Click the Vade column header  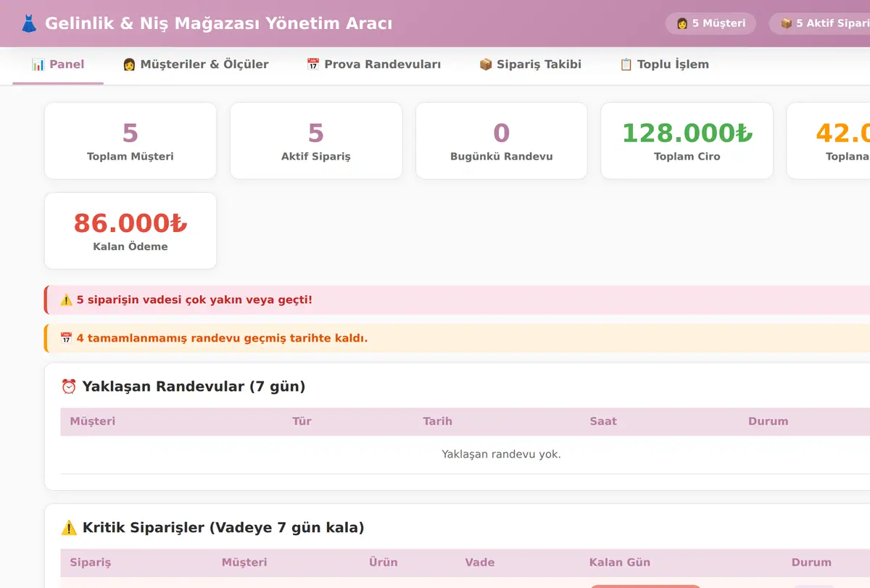[x=480, y=563]
